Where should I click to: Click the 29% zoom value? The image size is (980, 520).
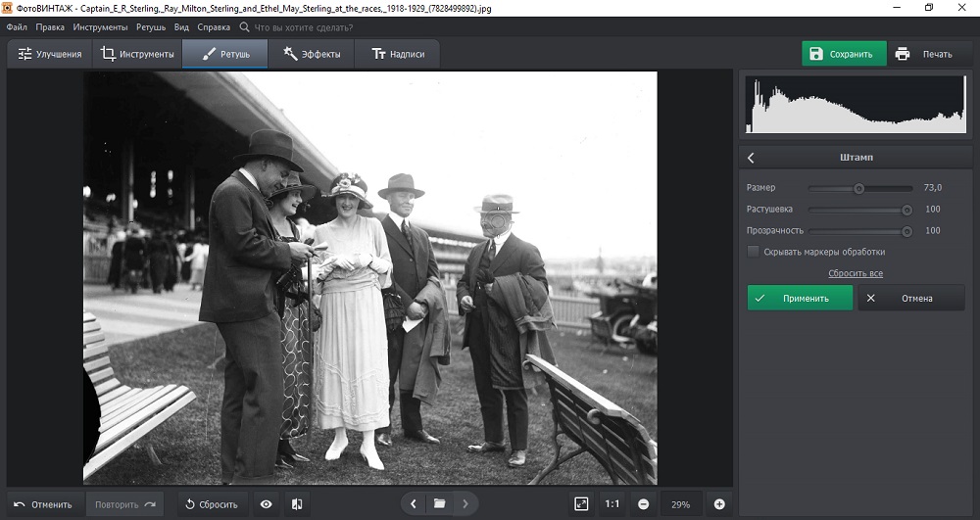(681, 504)
